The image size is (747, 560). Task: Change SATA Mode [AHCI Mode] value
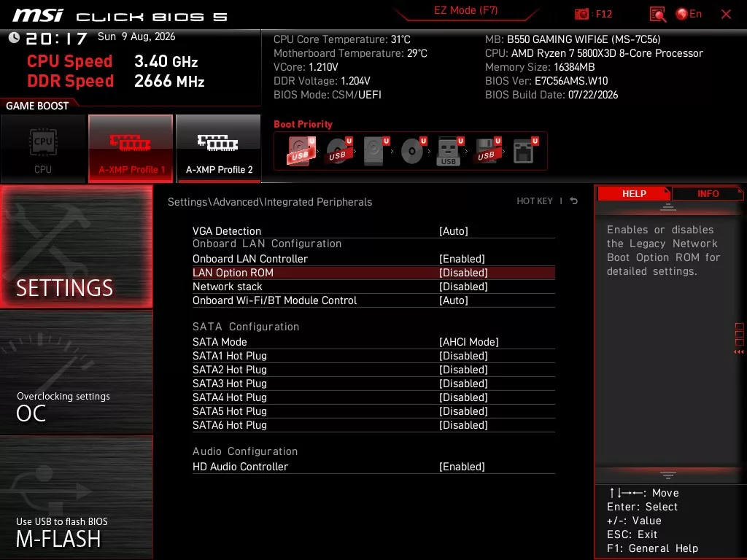coord(469,342)
